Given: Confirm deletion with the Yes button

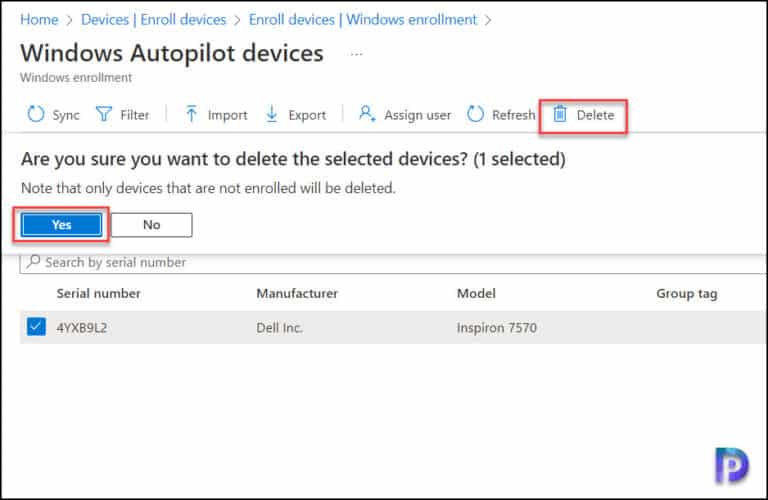Looking at the screenshot, I should click(61, 225).
